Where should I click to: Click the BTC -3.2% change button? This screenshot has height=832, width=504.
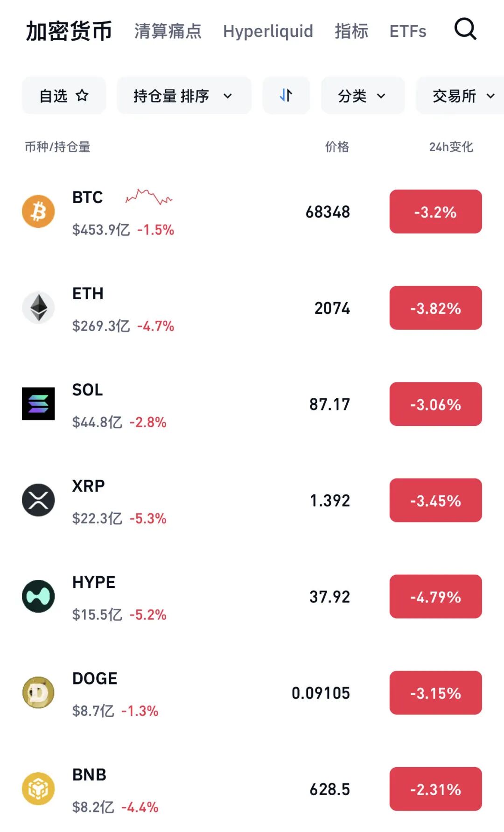[435, 212]
